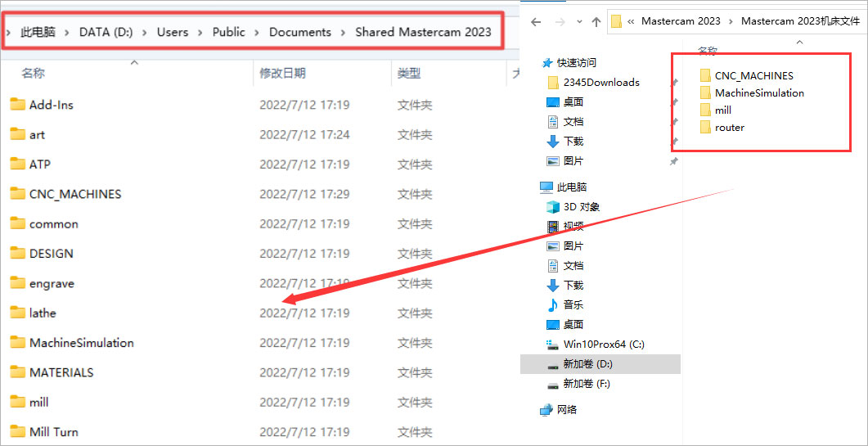
Task: Click Public breadcrumb
Action: click(x=228, y=32)
